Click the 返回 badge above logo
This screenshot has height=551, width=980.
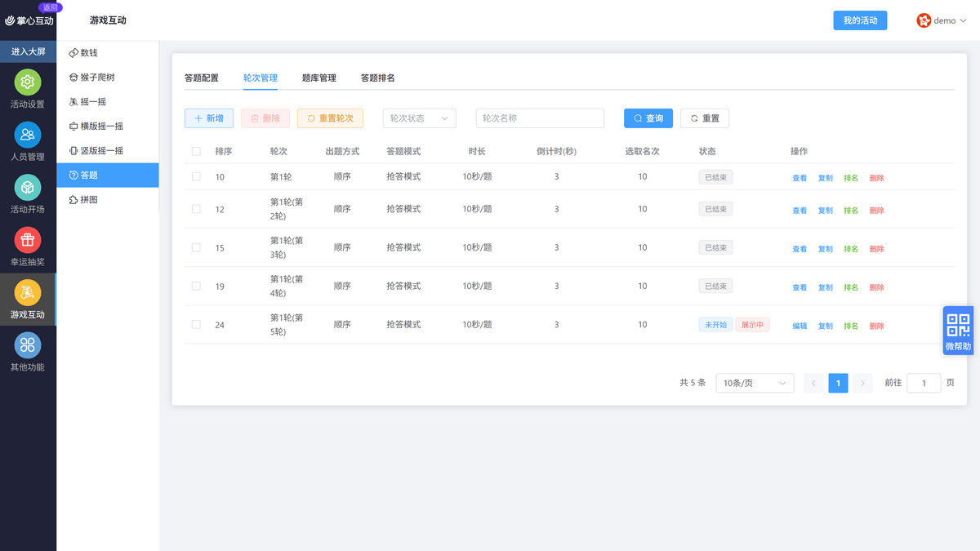click(x=50, y=7)
